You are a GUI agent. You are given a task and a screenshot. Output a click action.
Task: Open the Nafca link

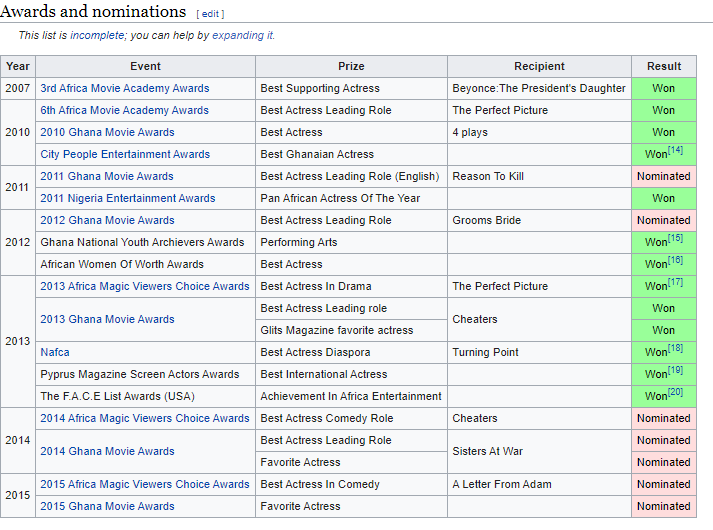(x=55, y=352)
